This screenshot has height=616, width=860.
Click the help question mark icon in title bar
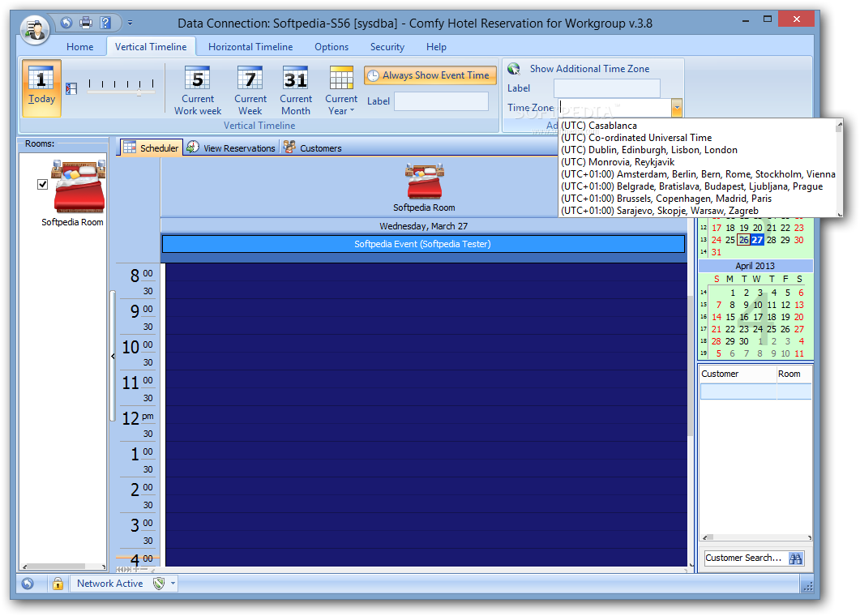coord(105,23)
